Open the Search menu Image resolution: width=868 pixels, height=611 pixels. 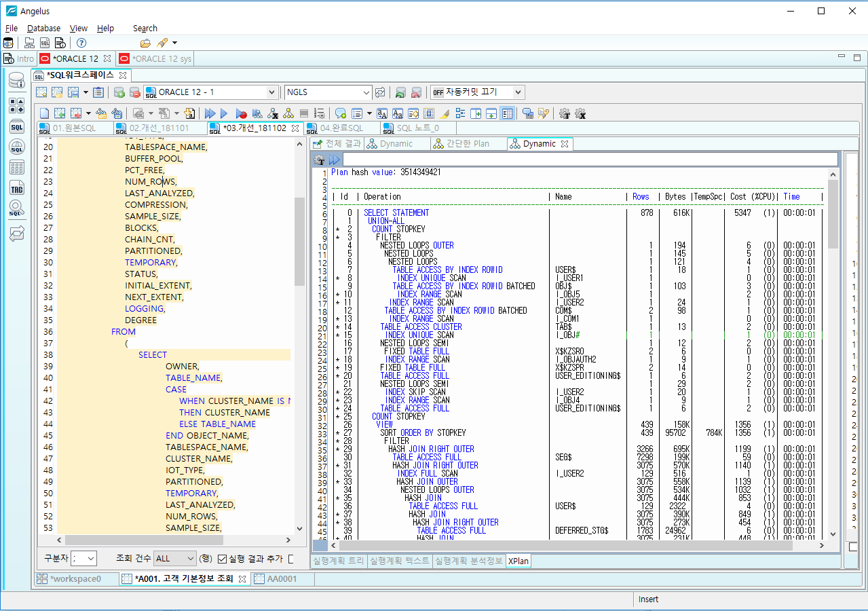145,29
